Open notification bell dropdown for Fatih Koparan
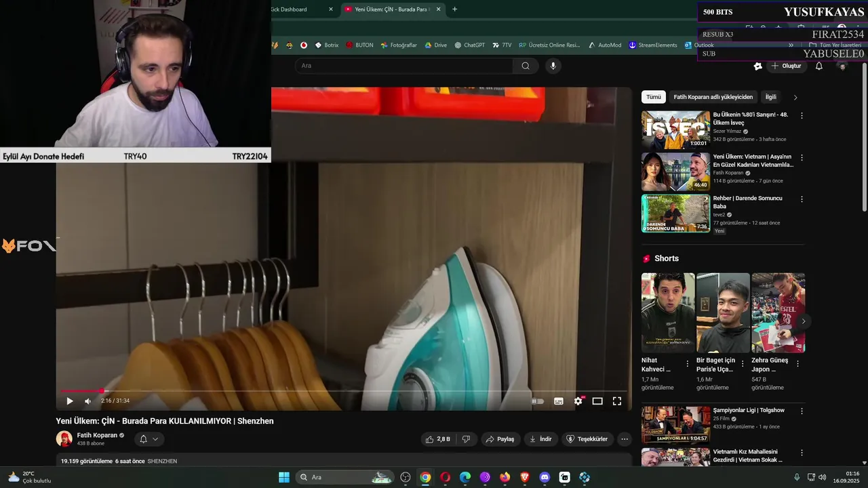Viewport: 868px width, 488px height. [149, 439]
